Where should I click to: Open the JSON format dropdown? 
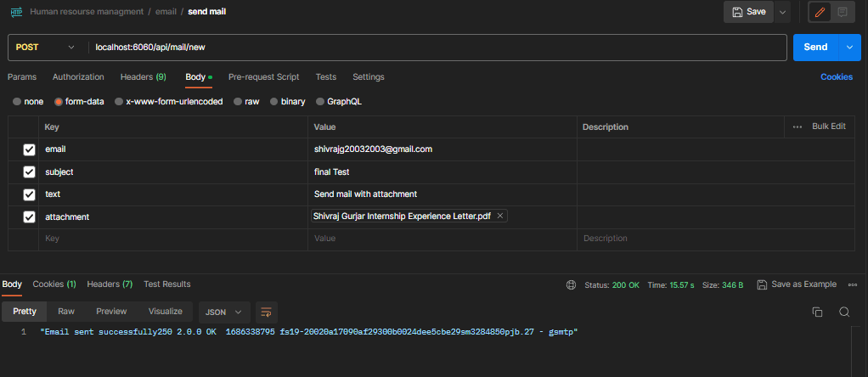[x=224, y=312]
